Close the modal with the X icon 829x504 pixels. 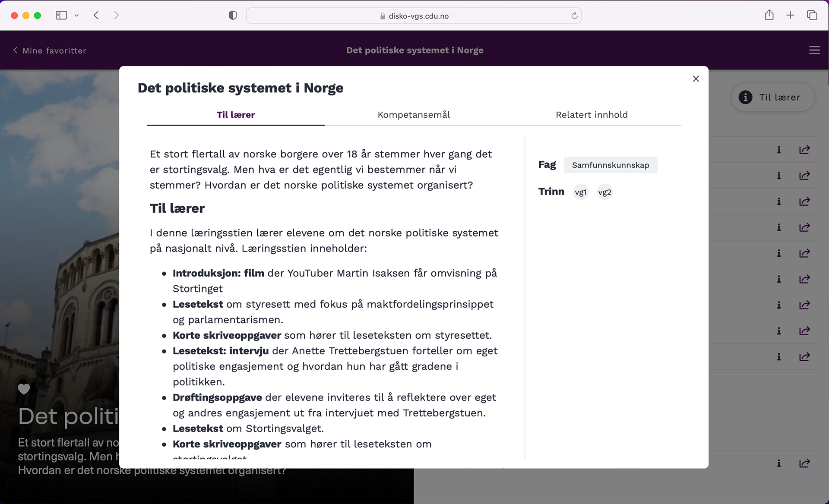click(696, 79)
